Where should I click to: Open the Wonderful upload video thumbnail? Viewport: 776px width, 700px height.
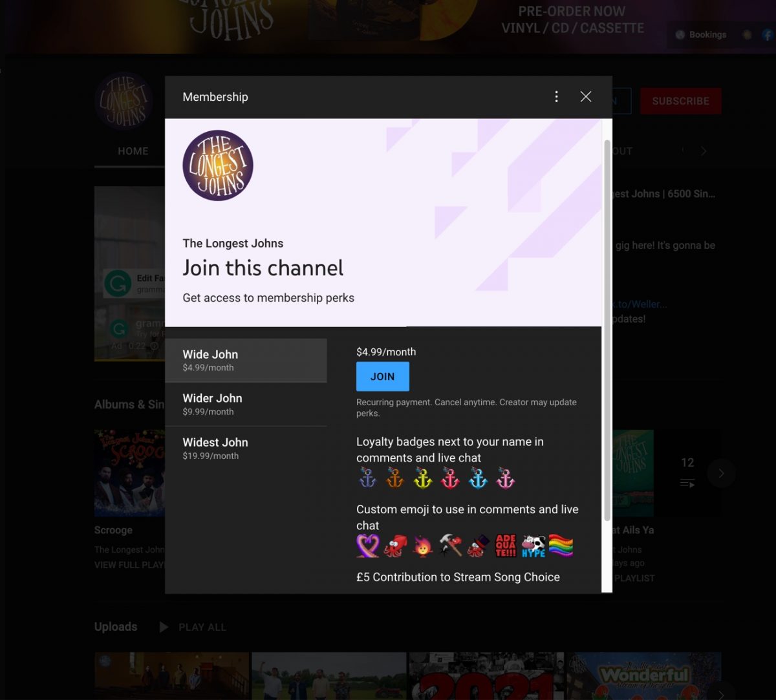pos(644,676)
